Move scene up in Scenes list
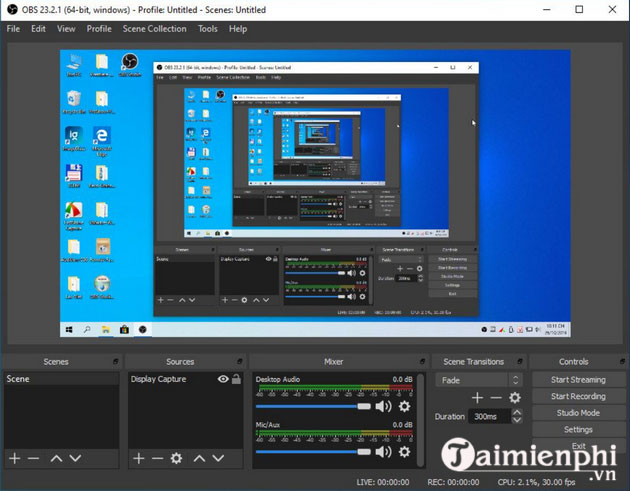This screenshot has height=491, width=630. tap(56, 458)
